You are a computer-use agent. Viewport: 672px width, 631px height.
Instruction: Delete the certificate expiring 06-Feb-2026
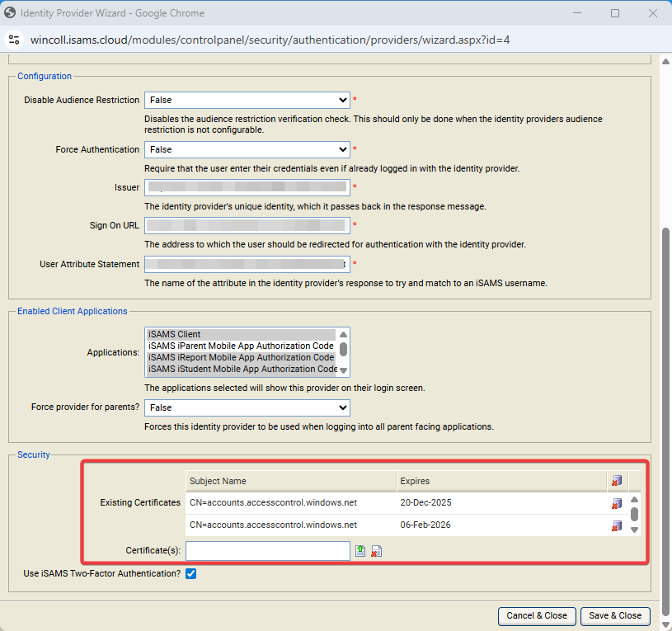pyautogui.click(x=616, y=525)
